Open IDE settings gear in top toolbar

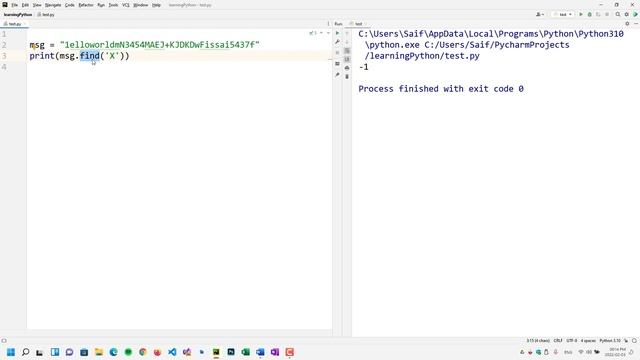tap(627, 14)
